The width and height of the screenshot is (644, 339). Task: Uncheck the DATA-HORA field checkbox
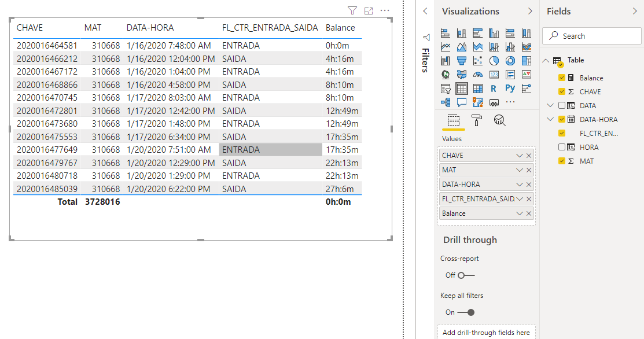click(x=561, y=119)
